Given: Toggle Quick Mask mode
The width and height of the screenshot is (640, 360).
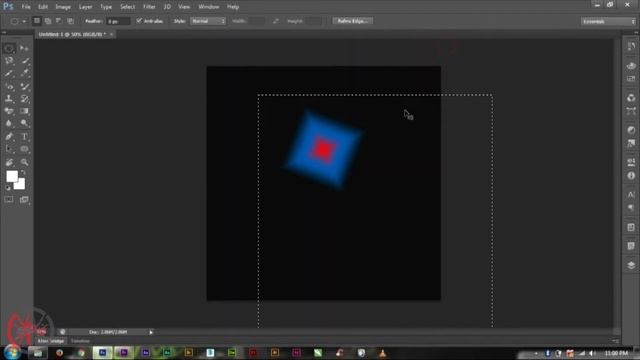Looking at the screenshot, I should (9, 200).
